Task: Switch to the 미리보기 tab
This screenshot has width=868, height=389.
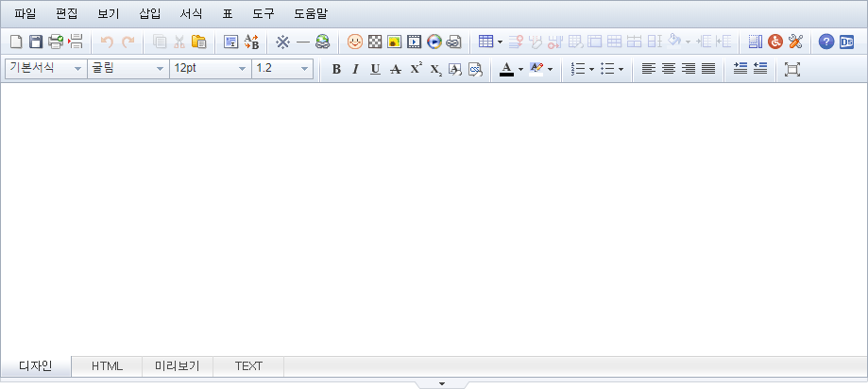Action: coord(178,366)
